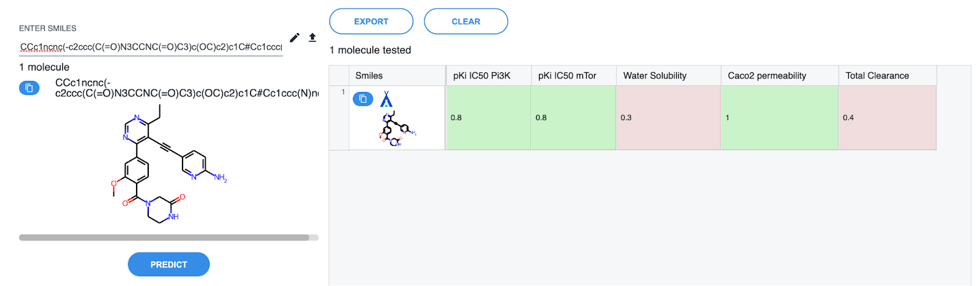Click the Water Solubility column header
This screenshot has height=286, width=980.
click(x=655, y=76)
